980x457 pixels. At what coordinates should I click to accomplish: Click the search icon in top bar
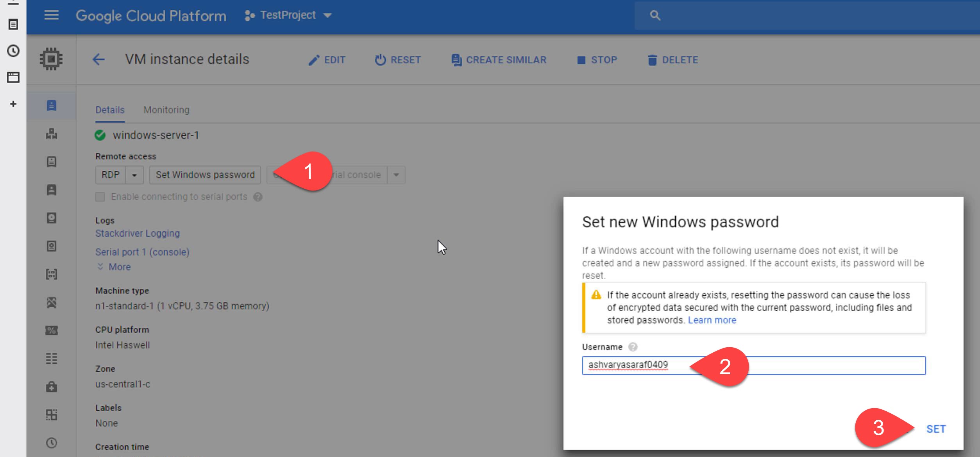click(x=655, y=16)
